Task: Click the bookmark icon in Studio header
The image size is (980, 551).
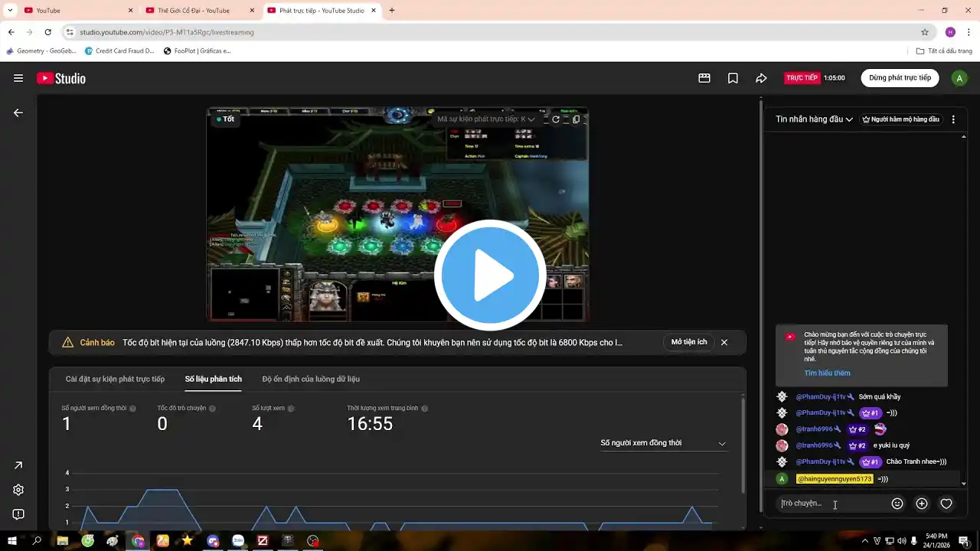Action: (733, 78)
